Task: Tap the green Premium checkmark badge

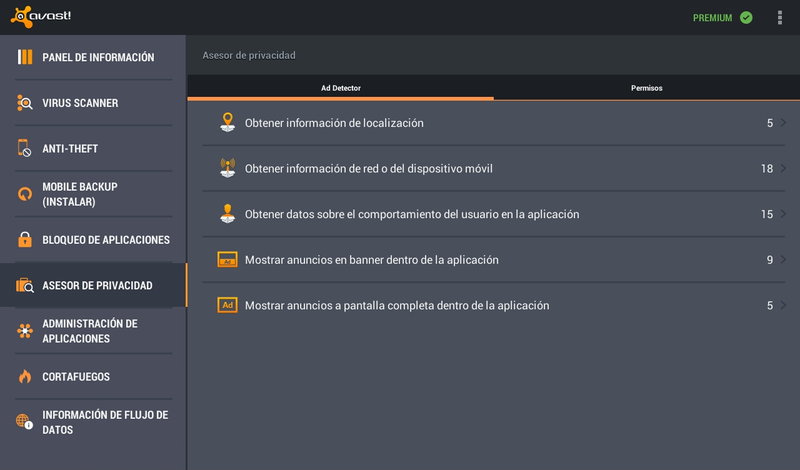Action: [746, 18]
